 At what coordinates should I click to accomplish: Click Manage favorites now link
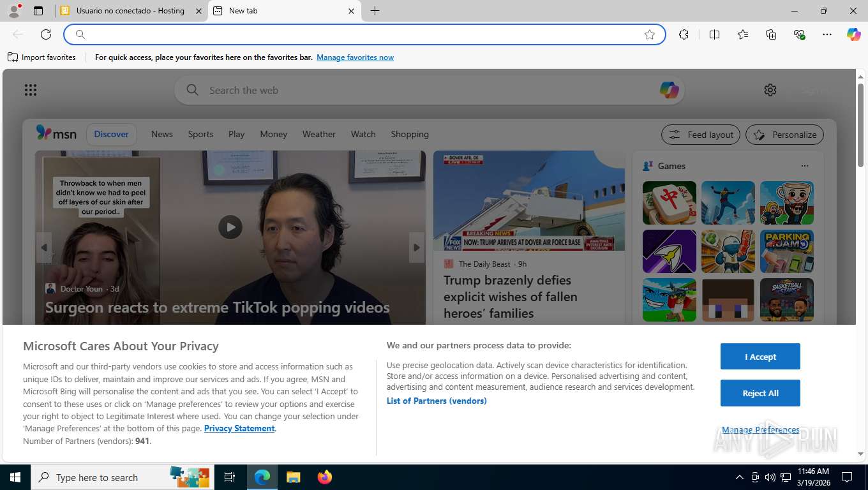coord(355,57)
